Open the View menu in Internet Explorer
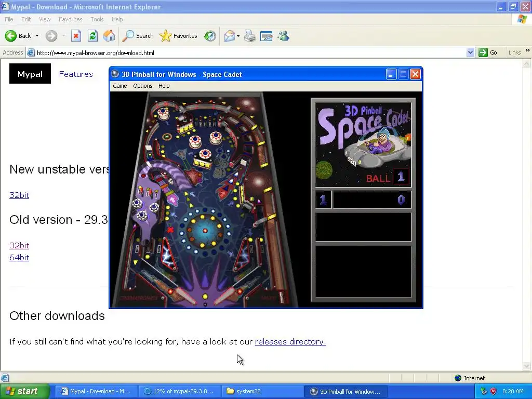 pos(45,19)
